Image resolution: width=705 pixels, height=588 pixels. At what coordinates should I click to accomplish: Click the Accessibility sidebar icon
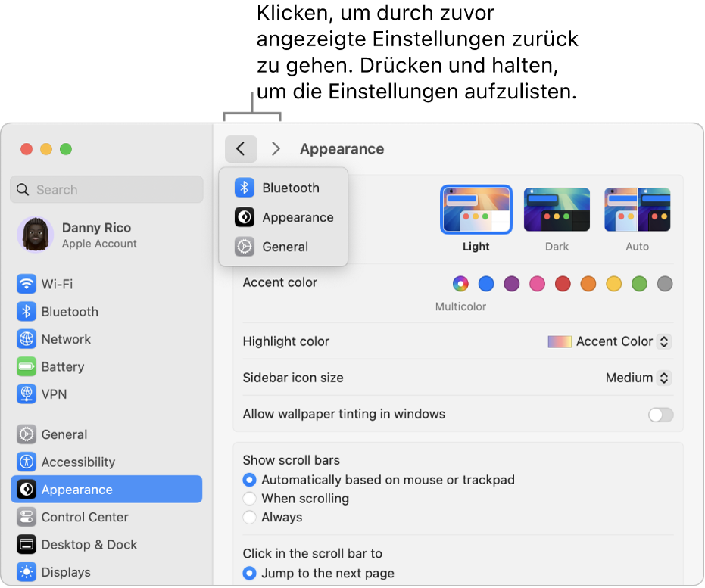point(27,462)
